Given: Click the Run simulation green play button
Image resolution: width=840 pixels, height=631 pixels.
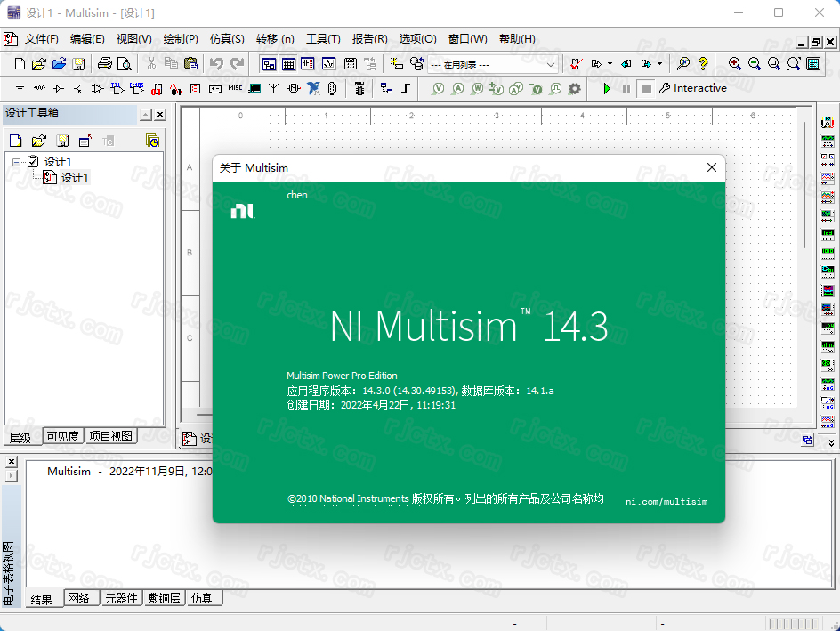Looking at the screenshot, I should [x=607, y=88].
